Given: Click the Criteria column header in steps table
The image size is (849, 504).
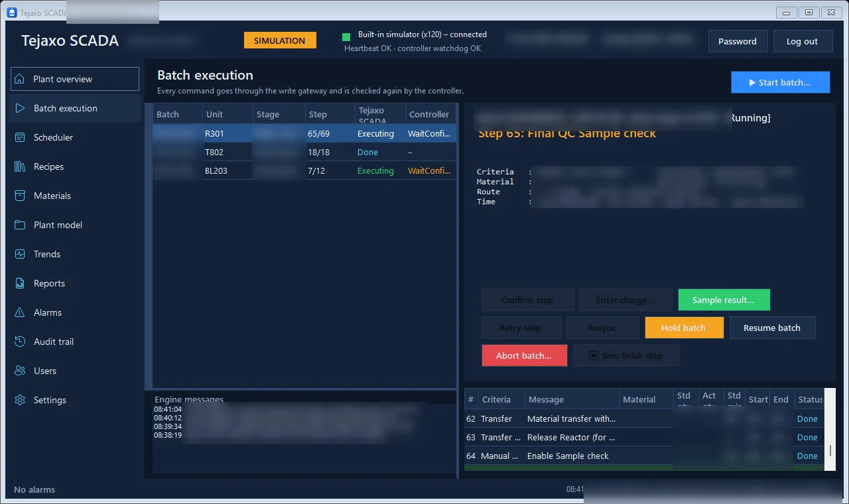Looking at the screenshot, I should [501, 399].
